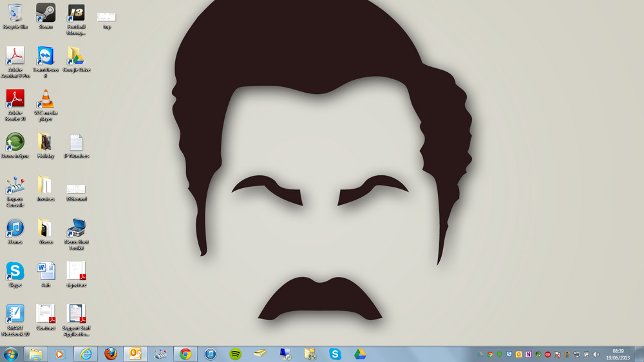Screen dimensions: 644x362
Task: Open the Holiday folder
Action: (x=46, y=146)
